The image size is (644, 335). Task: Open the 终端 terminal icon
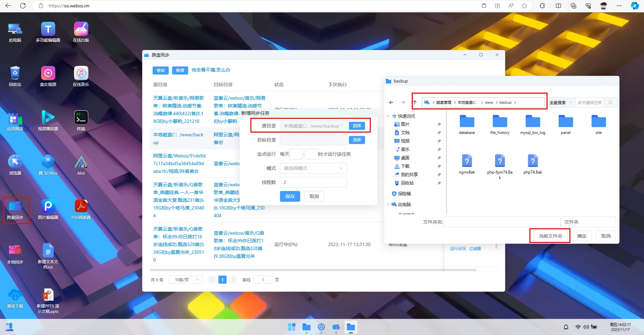coord(81,121)
